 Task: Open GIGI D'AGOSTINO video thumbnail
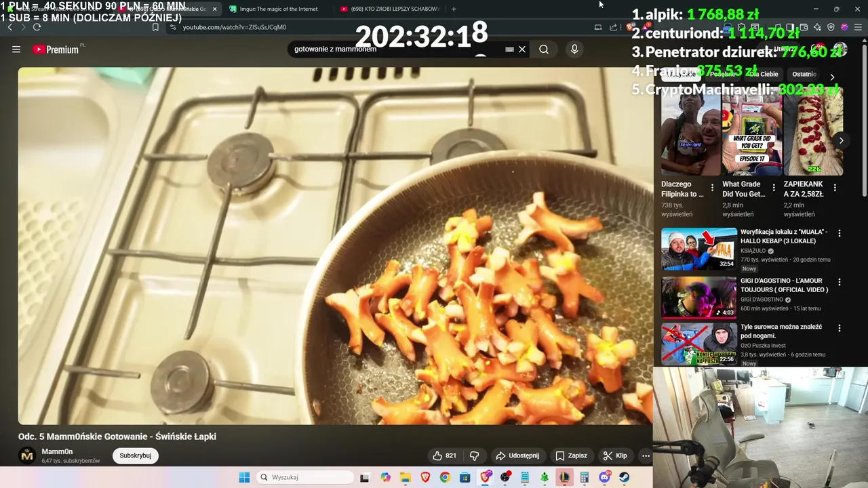(x=698, y=298)
